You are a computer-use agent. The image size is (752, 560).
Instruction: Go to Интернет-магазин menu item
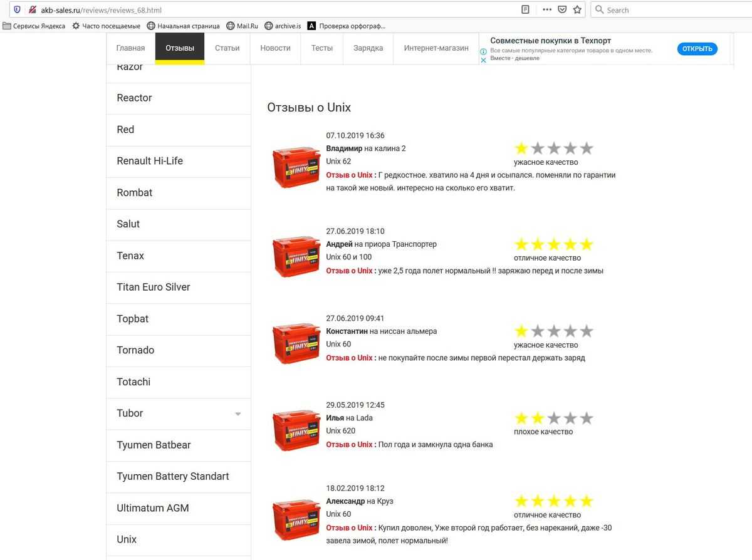coord(436,48)
